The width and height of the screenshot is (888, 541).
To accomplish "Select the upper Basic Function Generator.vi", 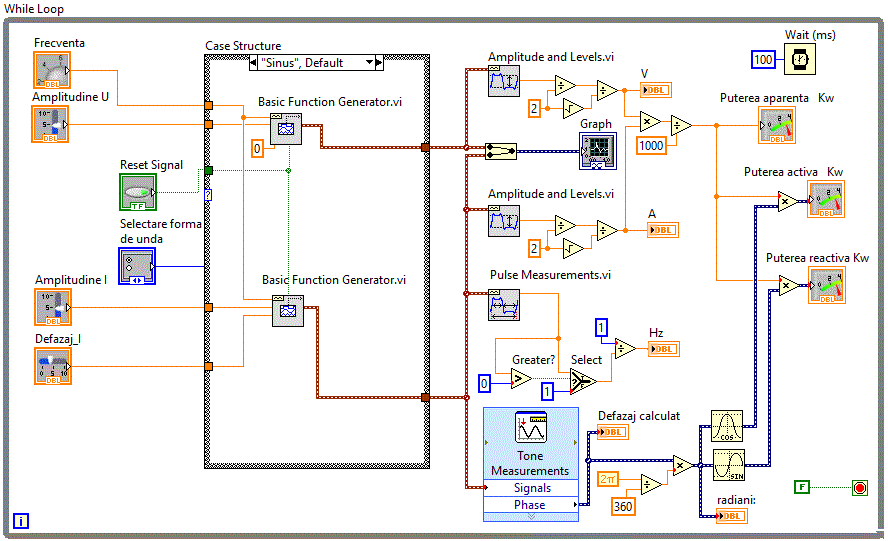I will [x=286, y=129].
